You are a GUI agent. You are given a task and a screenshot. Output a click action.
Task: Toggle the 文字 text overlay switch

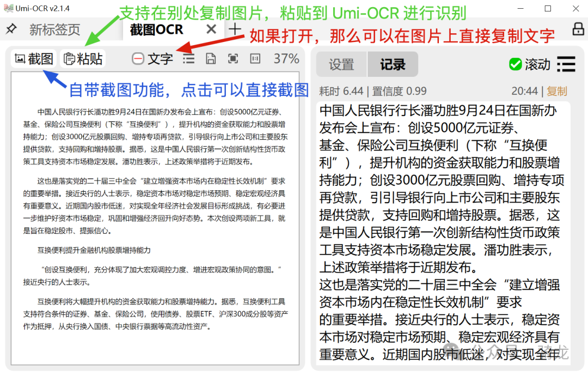coord(152,58)
